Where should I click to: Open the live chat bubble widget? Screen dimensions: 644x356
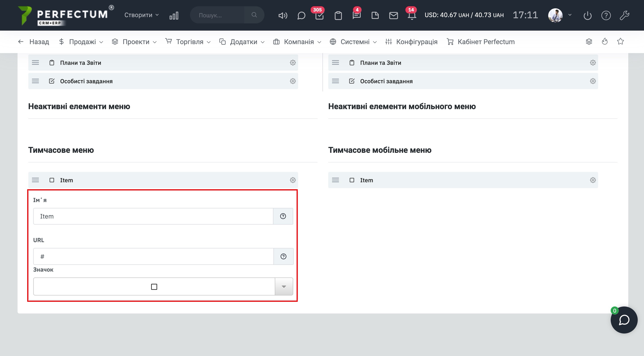624,320
